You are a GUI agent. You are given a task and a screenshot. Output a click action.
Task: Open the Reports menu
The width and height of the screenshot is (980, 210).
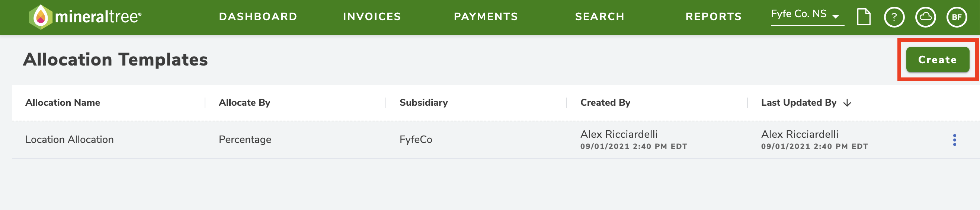(x=713, y=17)
